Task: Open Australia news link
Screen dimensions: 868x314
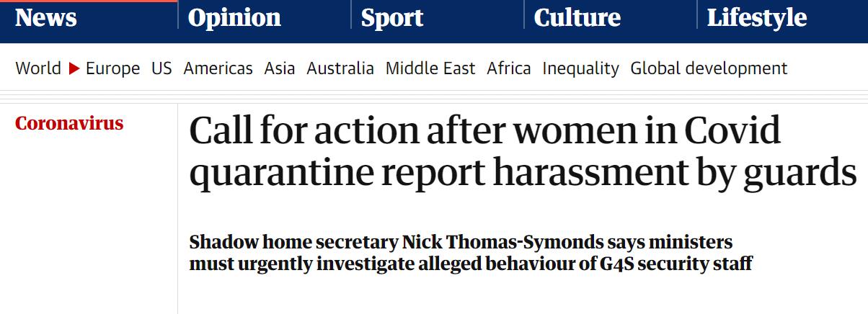Action: 340,68
